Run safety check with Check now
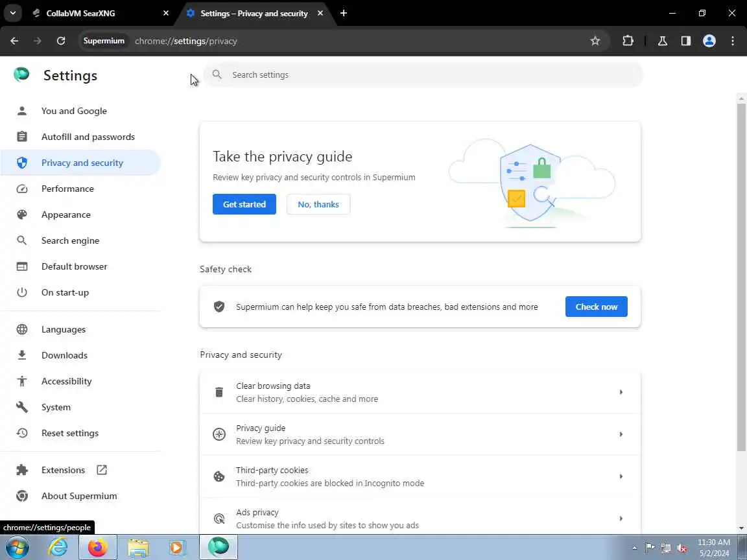This screenshot has height=560, width=747. coord(597,307)
